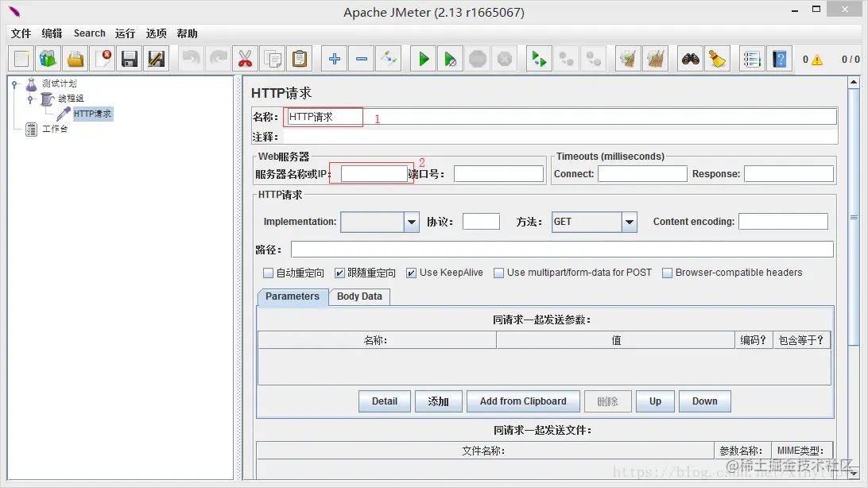Screen dimensions: 868x488
Task: Save the test plan with floppy icon
Action: pyautogui.click(x=130, y=59)
